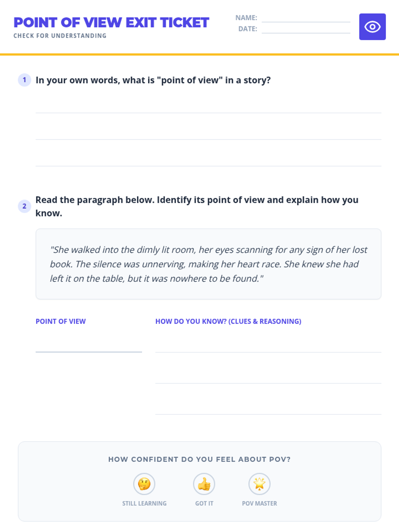This screenshot has width=399, height=532.
Task: Click the purple eye icon
Action: pos(372,27)
